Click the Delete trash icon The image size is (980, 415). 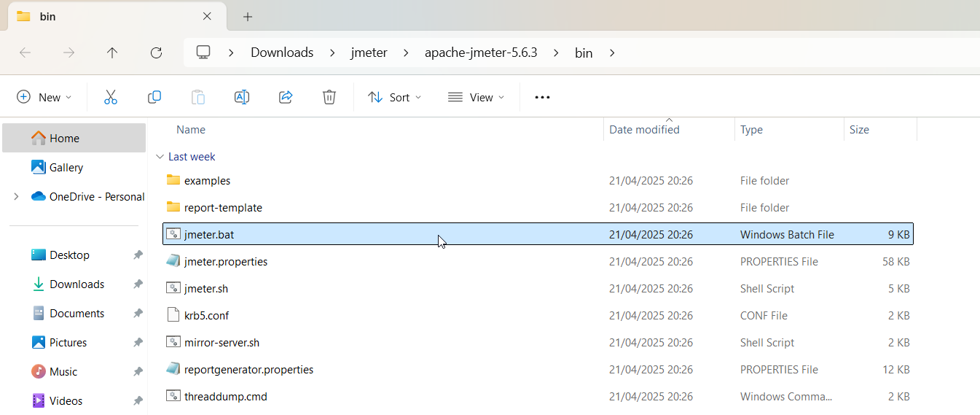[329, 97]
